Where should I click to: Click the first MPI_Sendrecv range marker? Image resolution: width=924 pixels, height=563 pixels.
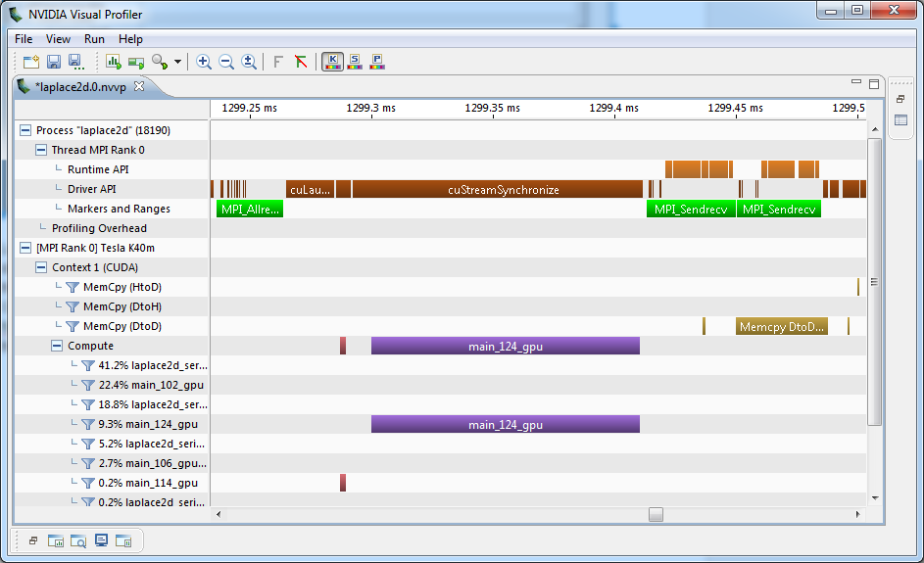(691, 209)
